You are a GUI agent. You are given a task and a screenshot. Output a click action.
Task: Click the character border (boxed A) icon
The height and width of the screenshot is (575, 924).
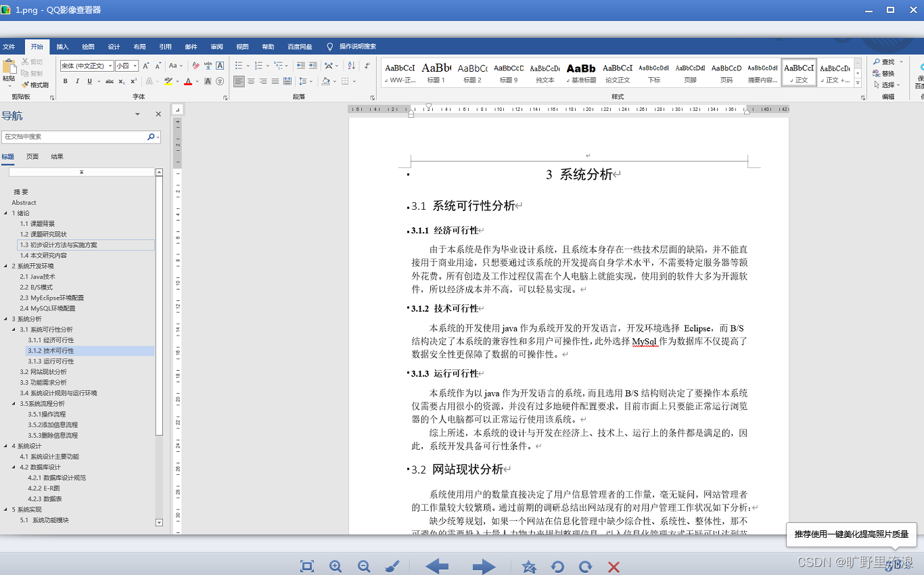(220, 66)
